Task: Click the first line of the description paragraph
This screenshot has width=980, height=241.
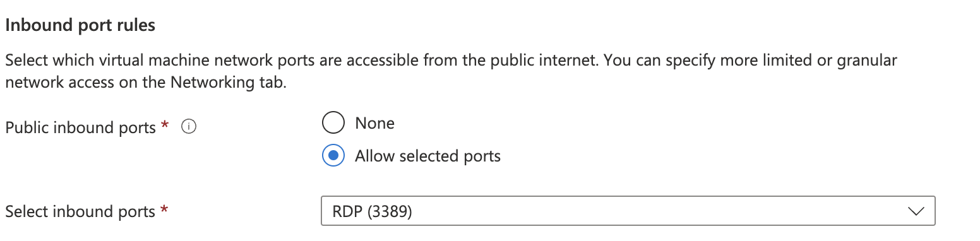Action: pos(451,61)
